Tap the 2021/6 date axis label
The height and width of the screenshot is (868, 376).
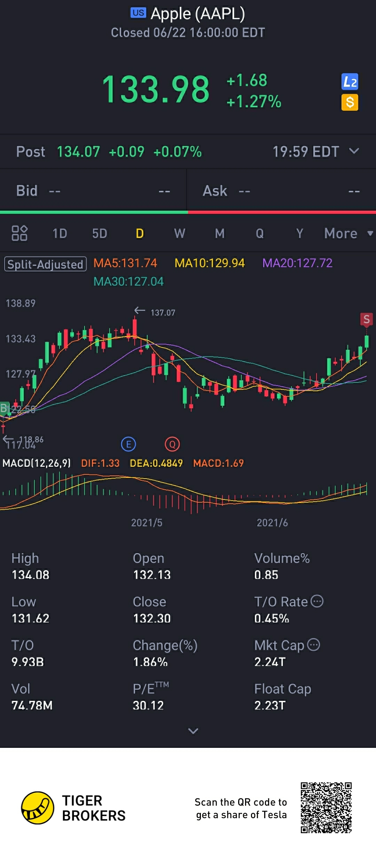coord(272,522)
